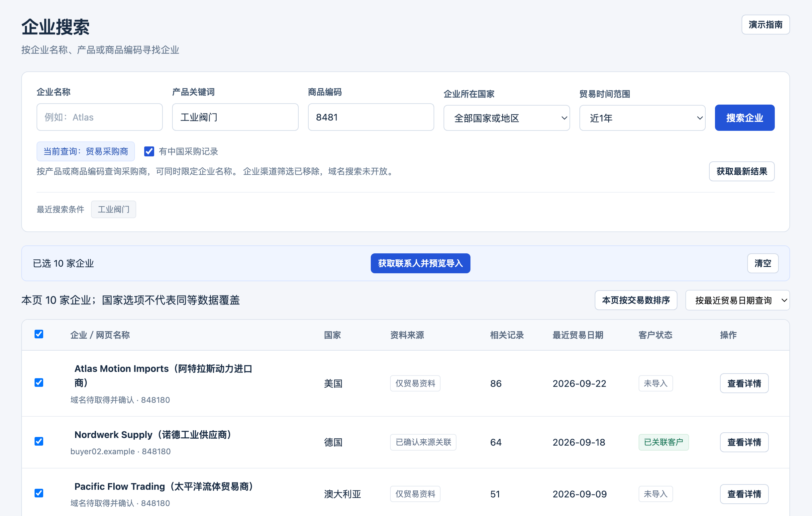
Task: Open the 按最近贸易日期查询 sort dropdown
Action: (x=738, y=300)
